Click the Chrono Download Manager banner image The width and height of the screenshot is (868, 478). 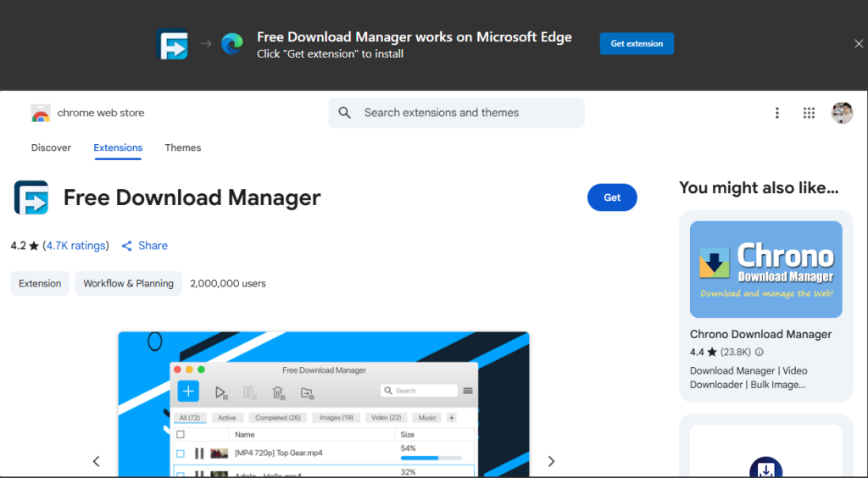coord(765,270)
